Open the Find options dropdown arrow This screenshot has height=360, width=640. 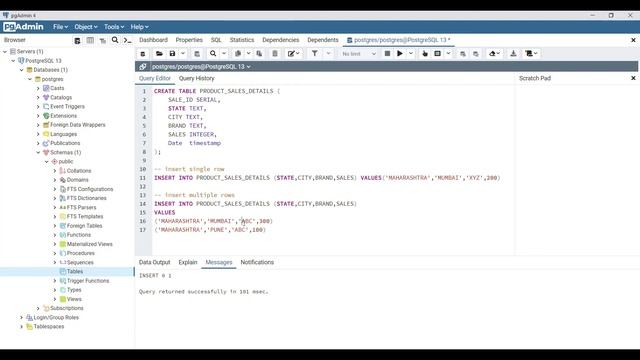[224, 53]
